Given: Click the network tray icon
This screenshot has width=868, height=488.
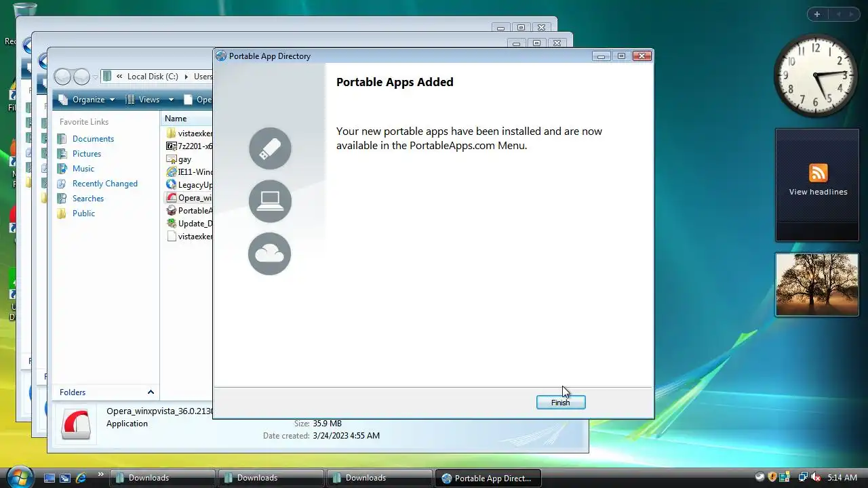Looking at the screenshot, I should (803, 478).
